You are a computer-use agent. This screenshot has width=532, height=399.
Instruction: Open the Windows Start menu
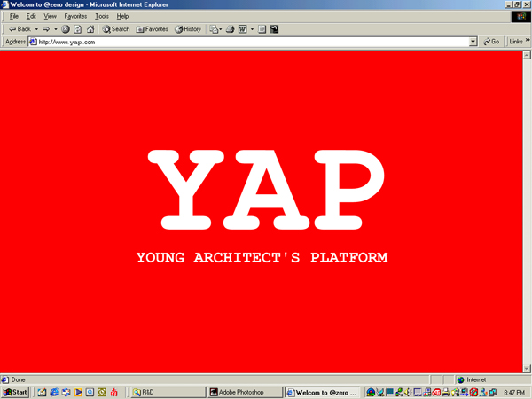[x=15, y=392]
